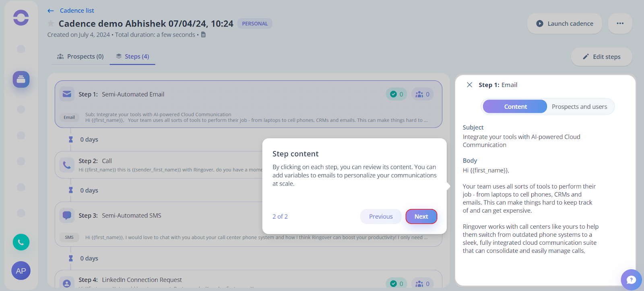Click the SMS label tag in Step 3

point(69,237)
